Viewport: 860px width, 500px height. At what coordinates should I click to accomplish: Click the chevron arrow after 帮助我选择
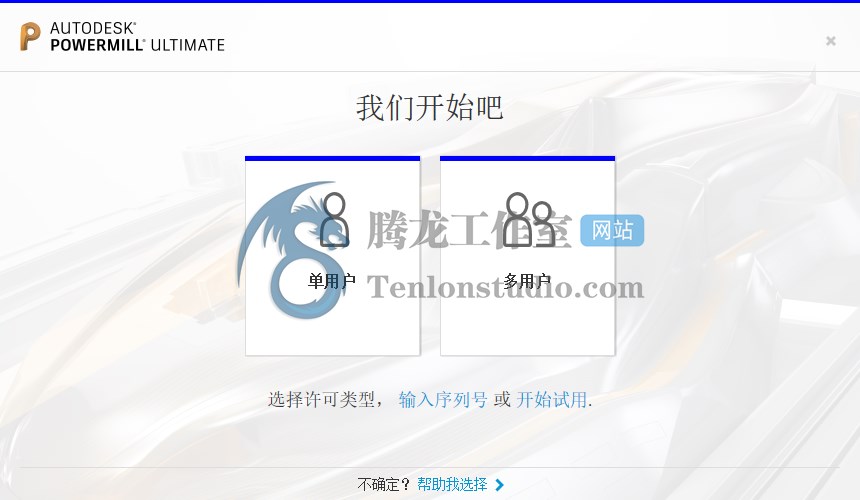pyautogui.click(x=499, y=485)
